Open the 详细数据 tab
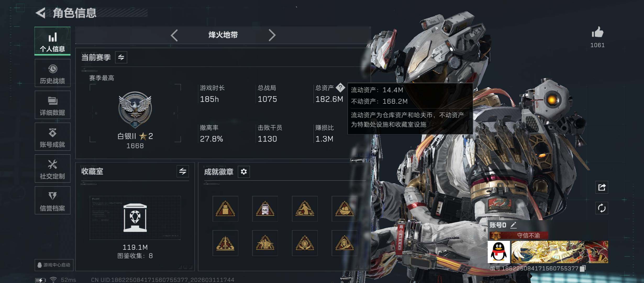 (x=53, y=105)
